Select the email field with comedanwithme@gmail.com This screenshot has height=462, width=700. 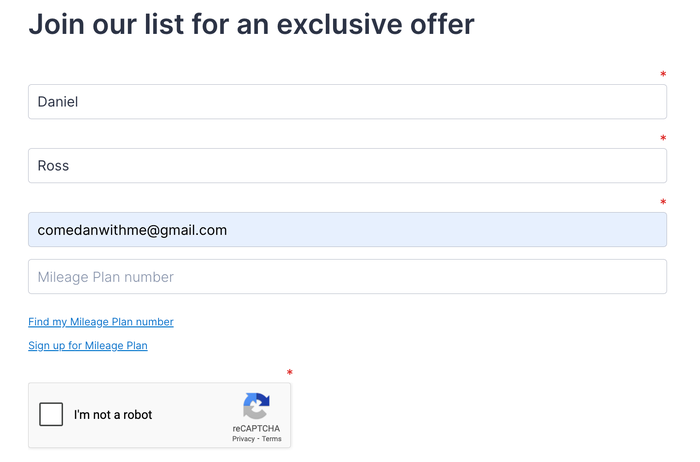point(347,230)
